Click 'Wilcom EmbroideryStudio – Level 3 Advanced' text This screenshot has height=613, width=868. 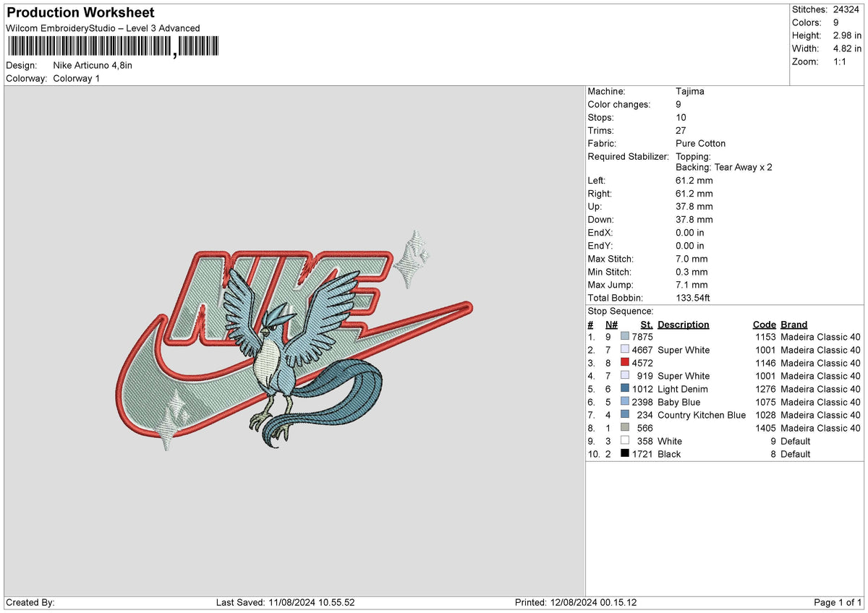click(x=103, y=28)
